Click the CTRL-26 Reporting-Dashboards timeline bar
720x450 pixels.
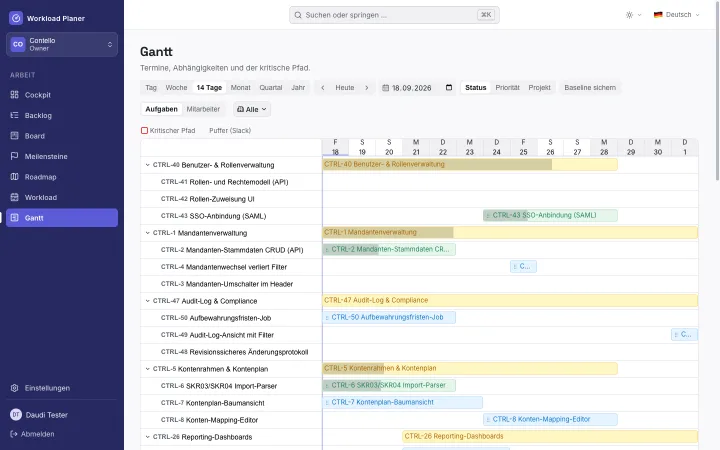click(x=550, y=436)
